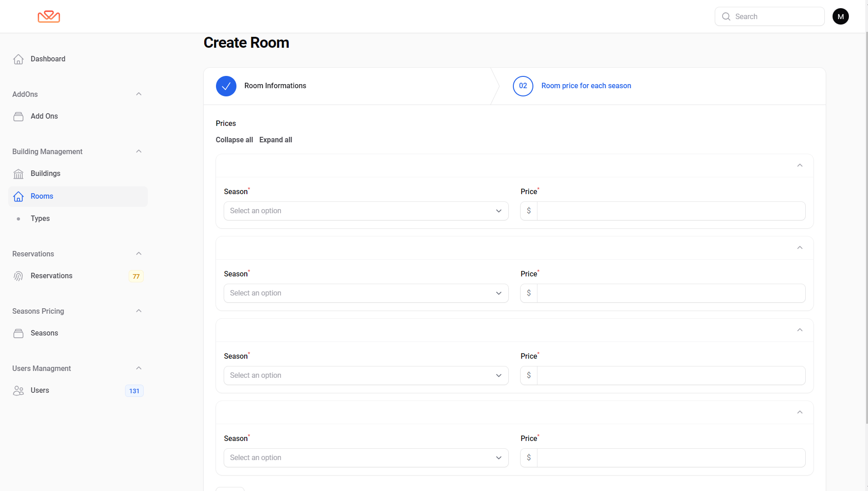Screen dimensions: 868x491
Task: Select Room price for each season step
Action: 586,86
